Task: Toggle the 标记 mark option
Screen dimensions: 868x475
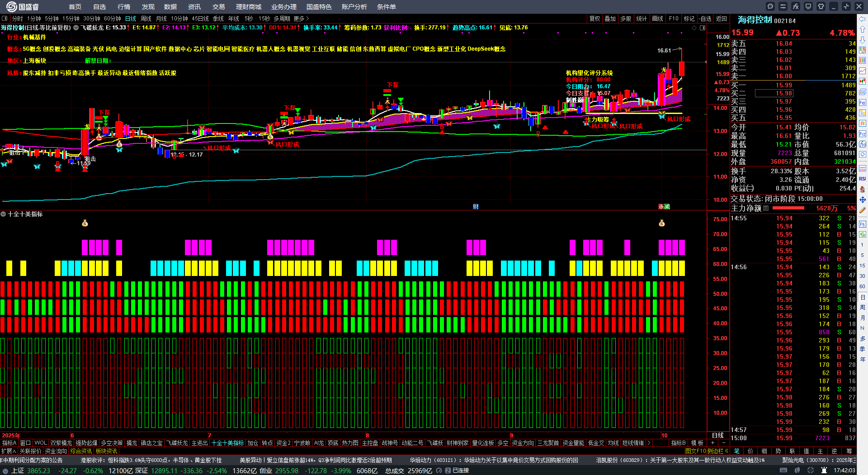Action: point(689,19)
